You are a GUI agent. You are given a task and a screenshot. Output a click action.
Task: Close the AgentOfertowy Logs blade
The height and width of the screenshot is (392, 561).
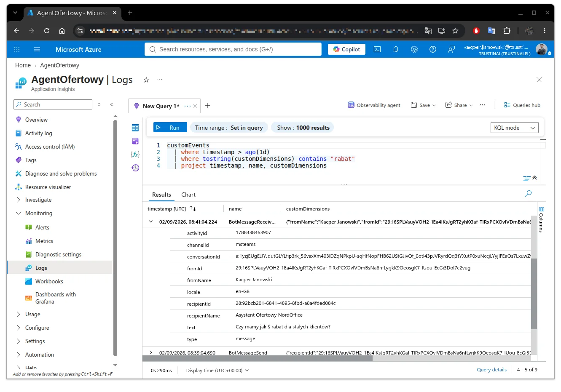pyautogui.click(x=539, y=80)
